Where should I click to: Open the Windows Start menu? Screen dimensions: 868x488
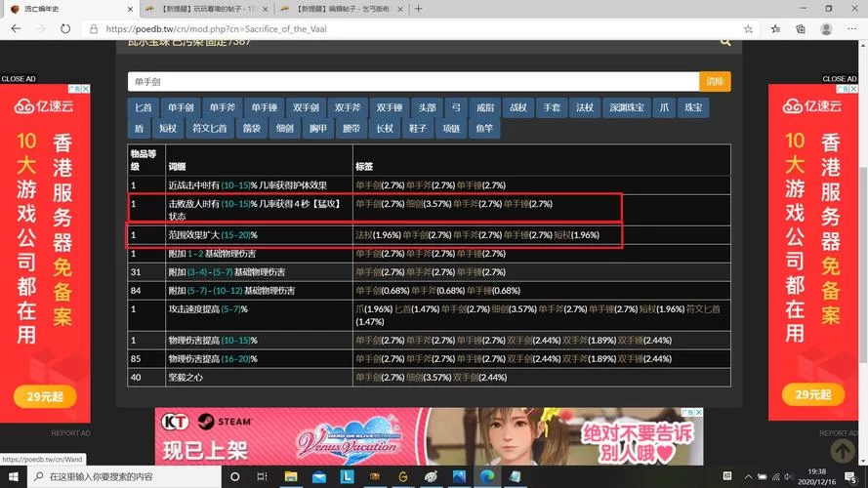click(x=12, y=476)
